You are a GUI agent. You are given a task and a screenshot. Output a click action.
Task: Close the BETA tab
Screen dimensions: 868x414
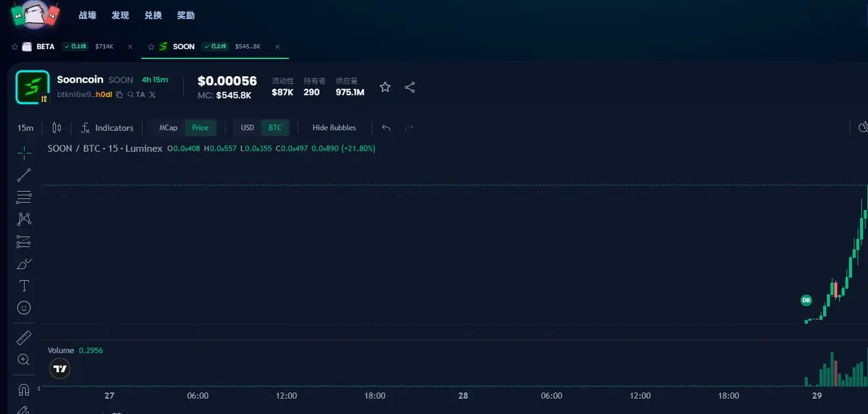(x=130, y=46)
